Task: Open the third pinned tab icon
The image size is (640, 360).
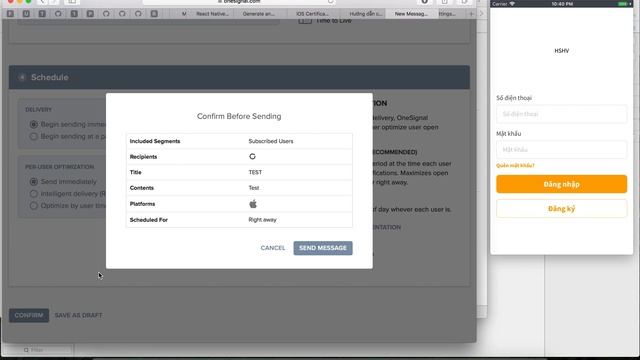Action: 42,13
